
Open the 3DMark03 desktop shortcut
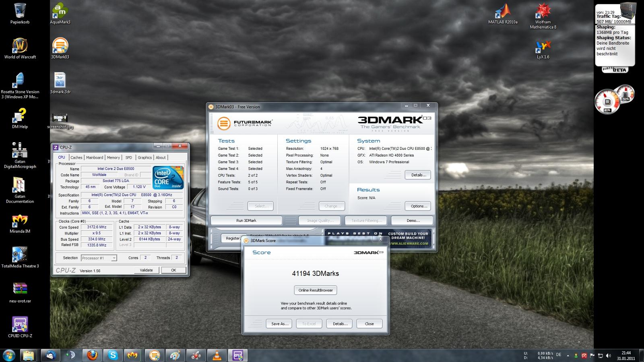pos(60,48)
